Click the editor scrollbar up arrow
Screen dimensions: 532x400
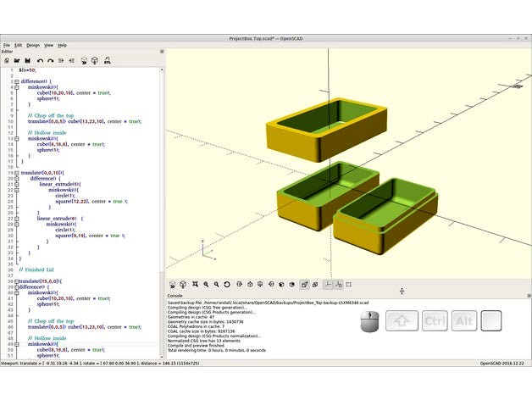(162, 69)
